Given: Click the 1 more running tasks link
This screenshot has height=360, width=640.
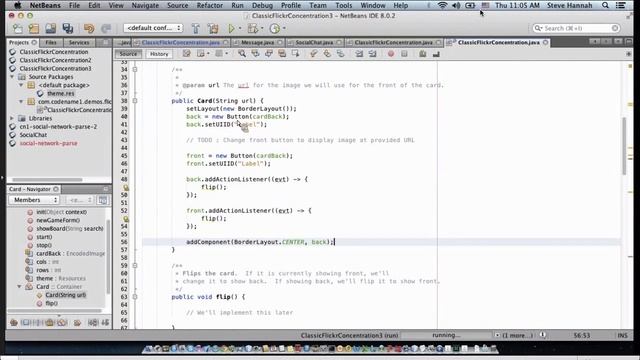Looking at the screenshot, I should pyautogui.click(x=518, y=335).
